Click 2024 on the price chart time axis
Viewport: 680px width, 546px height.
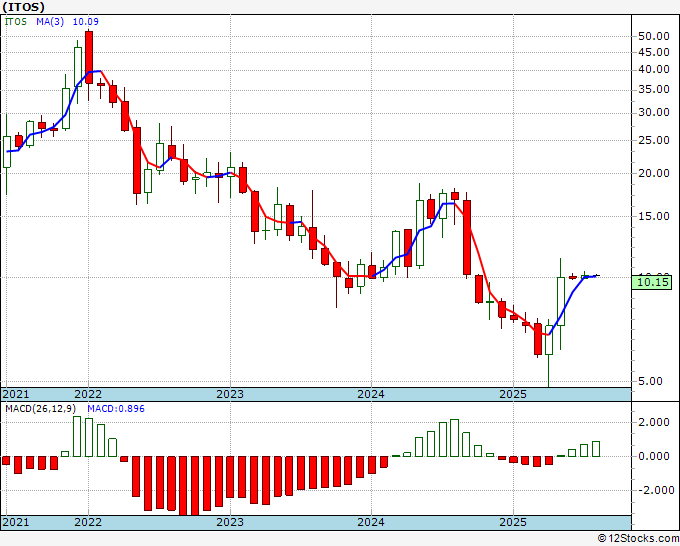tap(371, 394)
